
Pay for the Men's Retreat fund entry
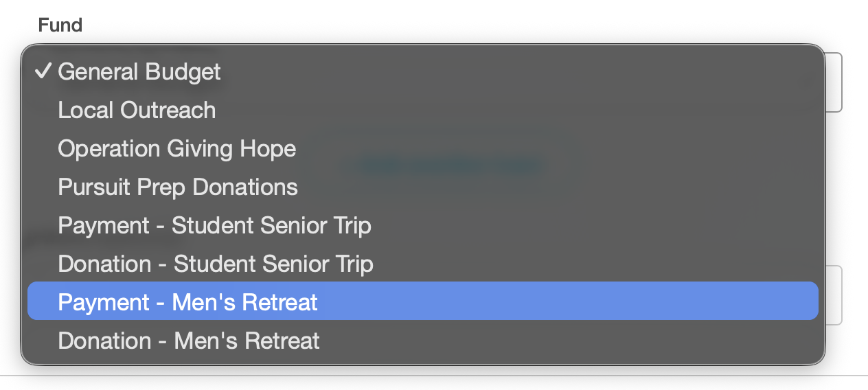click(x=187, y=303)
